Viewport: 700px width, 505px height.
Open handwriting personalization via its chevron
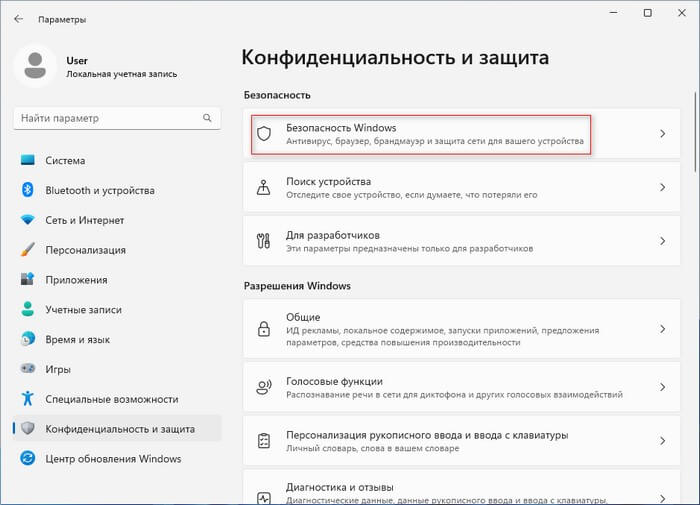(x=662, y=441)
